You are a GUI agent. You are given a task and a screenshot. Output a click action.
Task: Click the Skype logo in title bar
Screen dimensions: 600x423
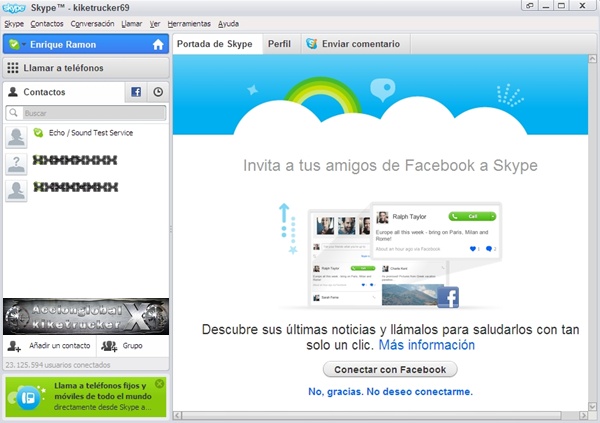click(14, 8)
